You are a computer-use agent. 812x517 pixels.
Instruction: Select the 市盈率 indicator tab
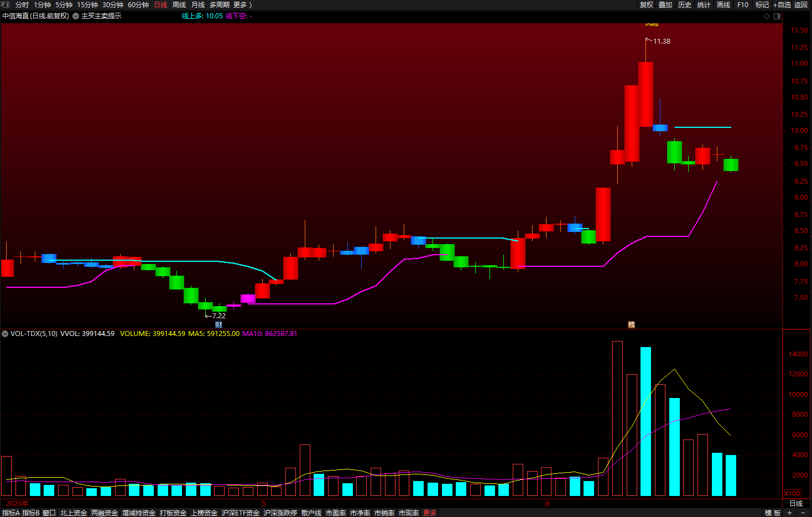tap(336, 513)
